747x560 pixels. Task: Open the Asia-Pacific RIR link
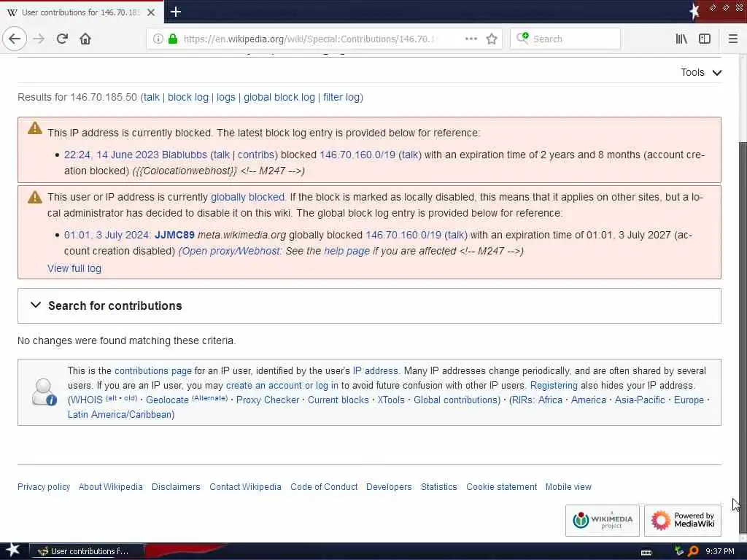(640, 400)
